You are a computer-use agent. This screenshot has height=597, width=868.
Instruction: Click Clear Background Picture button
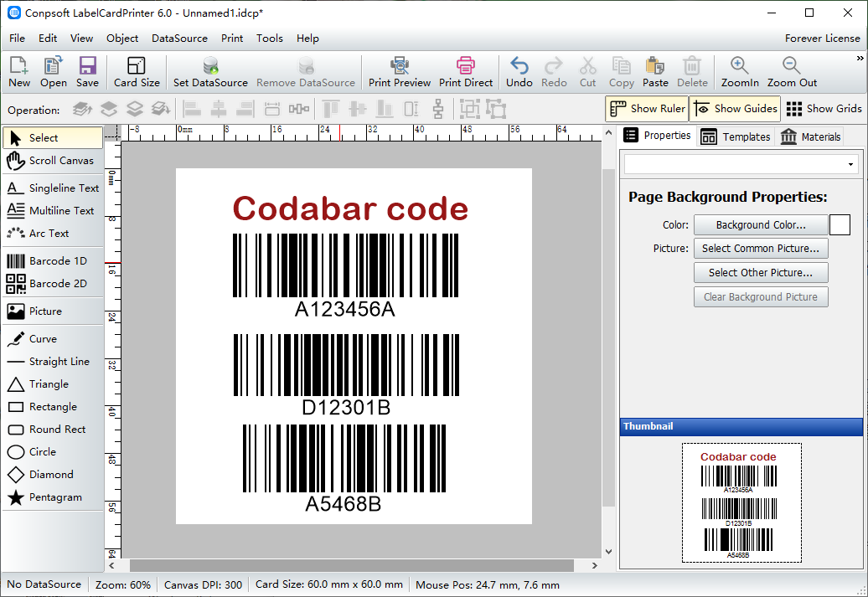[761, 297]
